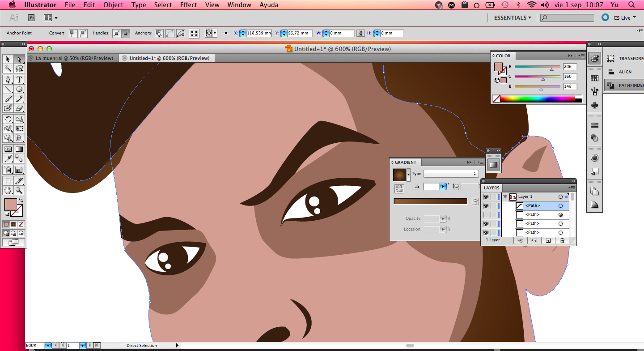Activate the Eyedropper tool
This screenshot has height=351, width=644.
point(8,158)
